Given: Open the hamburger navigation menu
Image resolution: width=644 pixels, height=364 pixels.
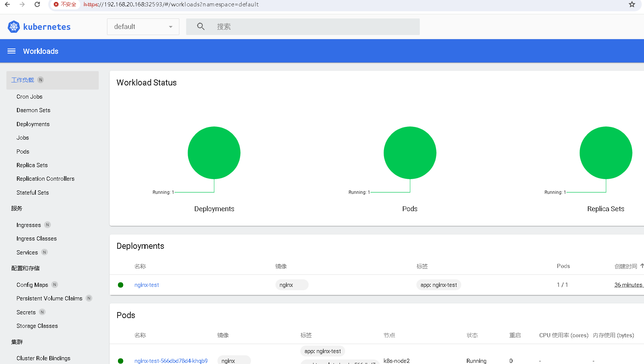Looking at the screenshot, I should (12, 51).
